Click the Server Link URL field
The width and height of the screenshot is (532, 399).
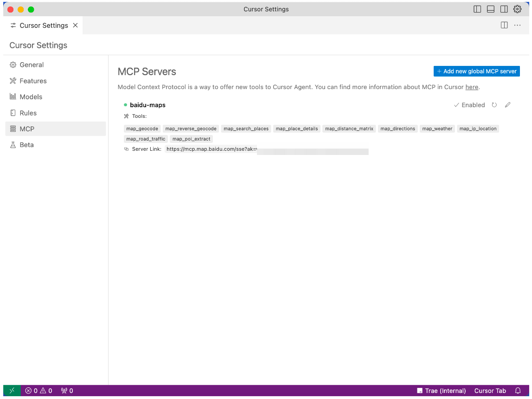click(266, 149)
